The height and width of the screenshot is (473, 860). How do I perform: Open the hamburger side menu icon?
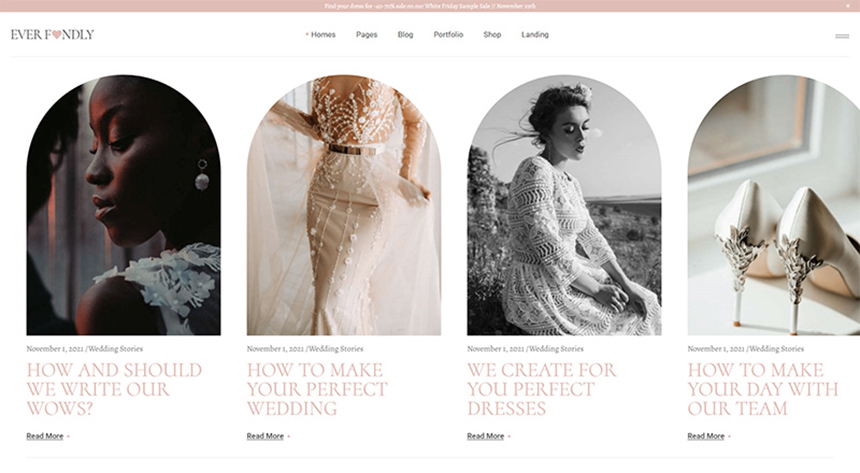coord(842,36)
